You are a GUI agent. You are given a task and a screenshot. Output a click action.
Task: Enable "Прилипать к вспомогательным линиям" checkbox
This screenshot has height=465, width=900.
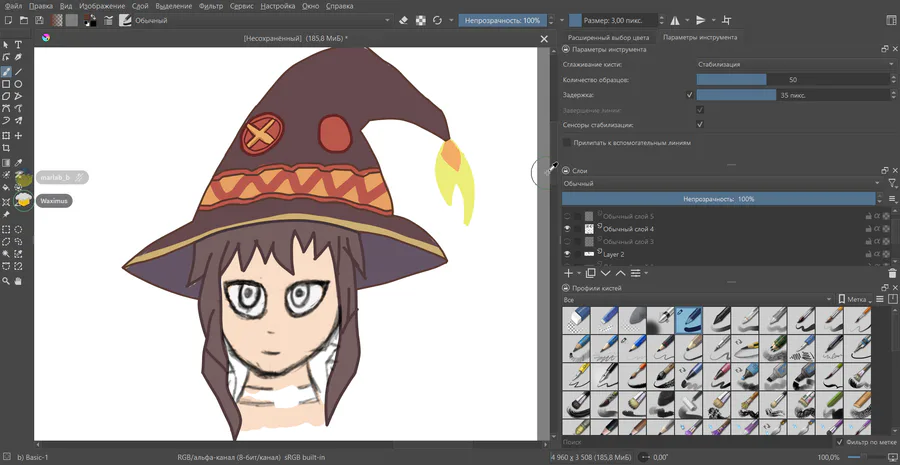pos(567,143)
